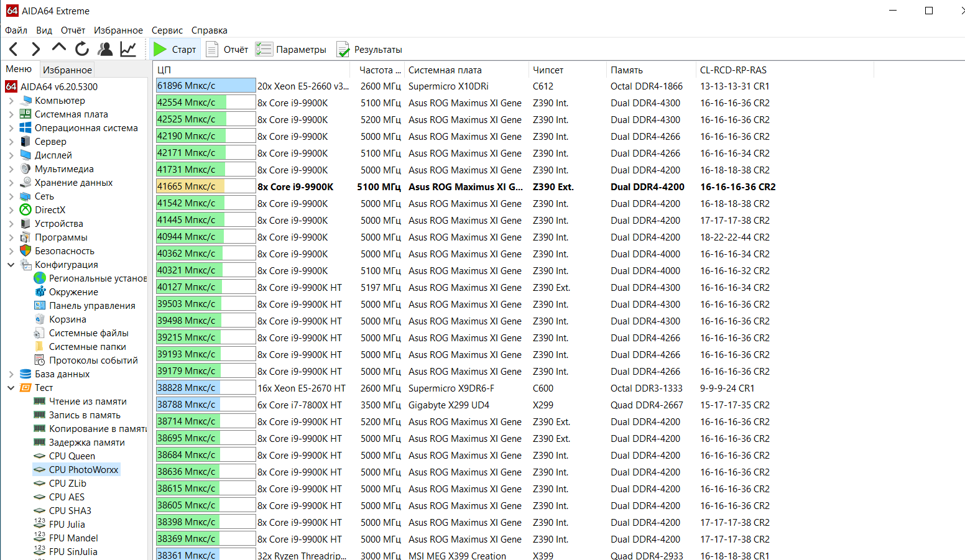Expand the Мультимедиа tree node
This screenshot has height=560, width=965.
[11, 169]
